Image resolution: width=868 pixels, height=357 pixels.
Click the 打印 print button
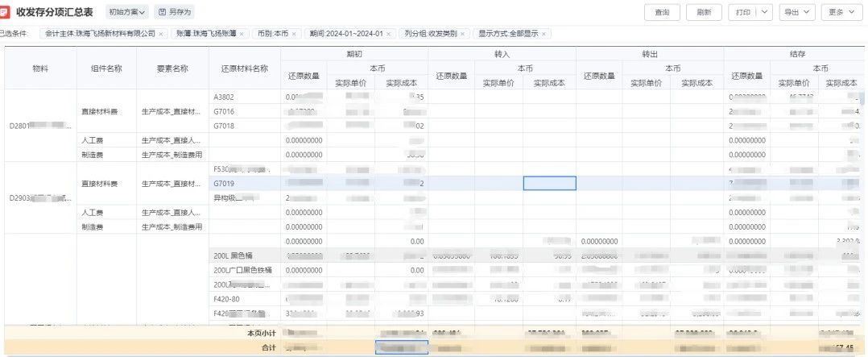click(x=742, y=12)
